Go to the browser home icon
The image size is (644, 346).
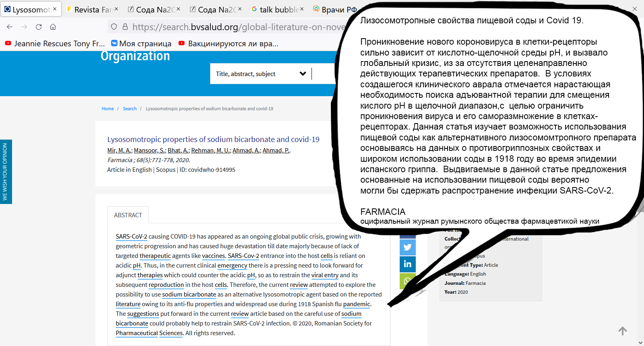click(53, 27)
